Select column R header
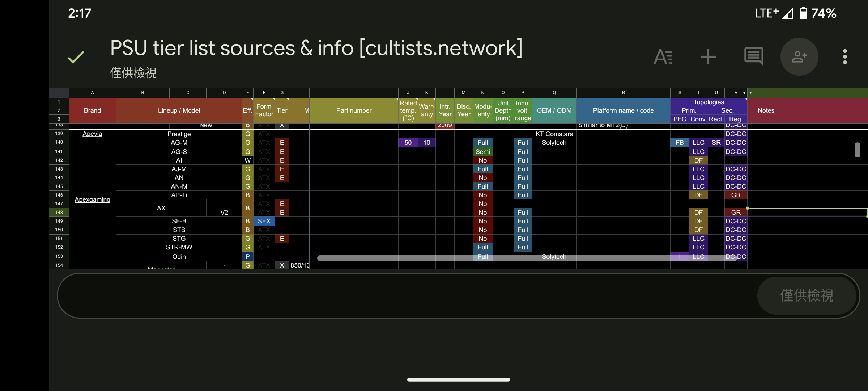This screenshot has height=391, width=868. coord(623,93)
